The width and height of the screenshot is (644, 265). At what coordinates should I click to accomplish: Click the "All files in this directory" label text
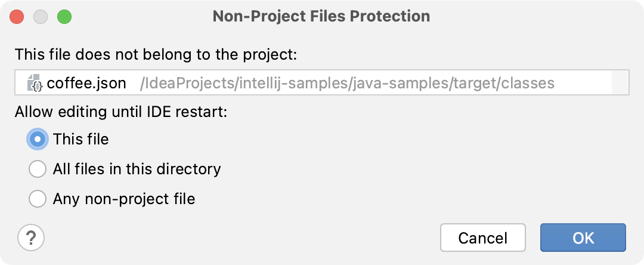(x=137, y=169)
